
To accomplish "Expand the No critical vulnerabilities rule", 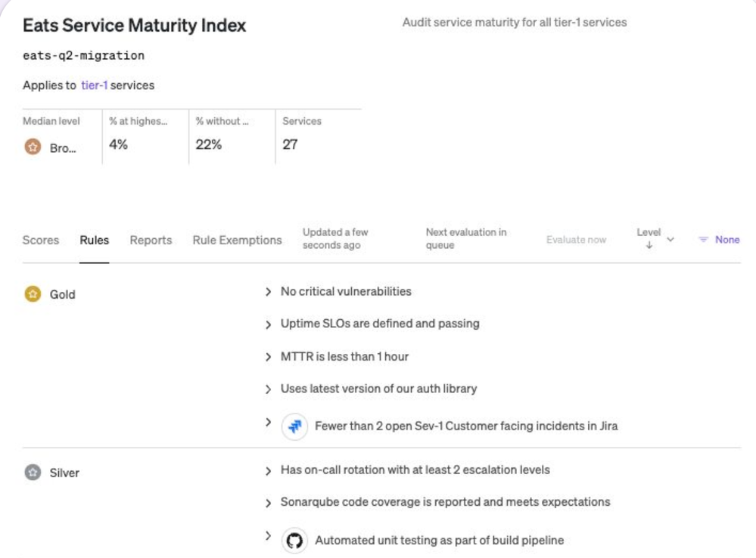I will (268, 292).
